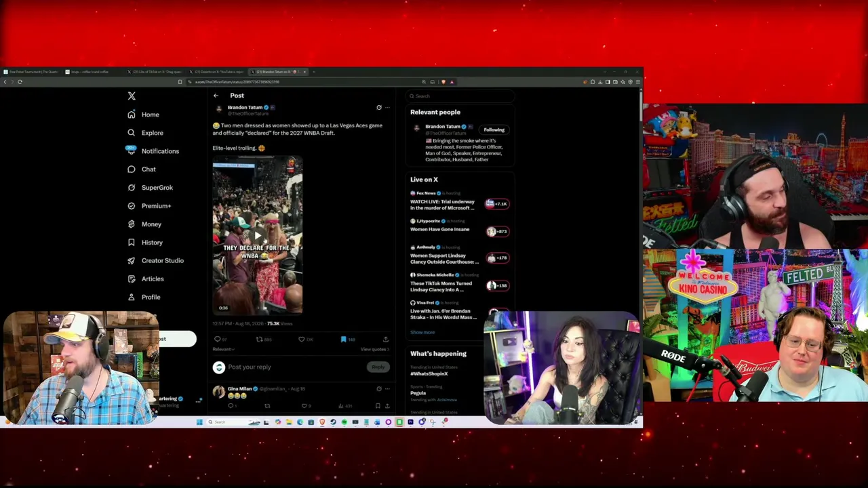Open Profile in the sidebar
The width and height of the screenshot is (868, 488).
(x=144, y=298)
